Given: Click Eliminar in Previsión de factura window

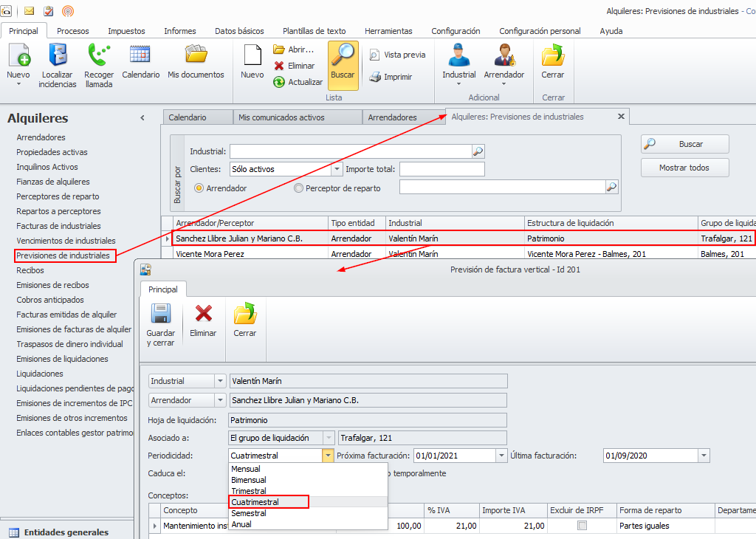Looking at the screenshot, I should pyautogui.click(x=203, y=319).
